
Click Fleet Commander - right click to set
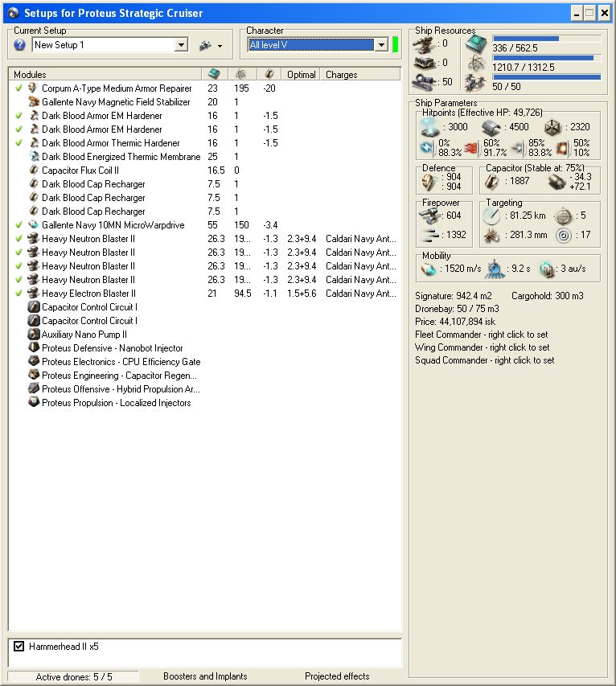tap(481, 335)
